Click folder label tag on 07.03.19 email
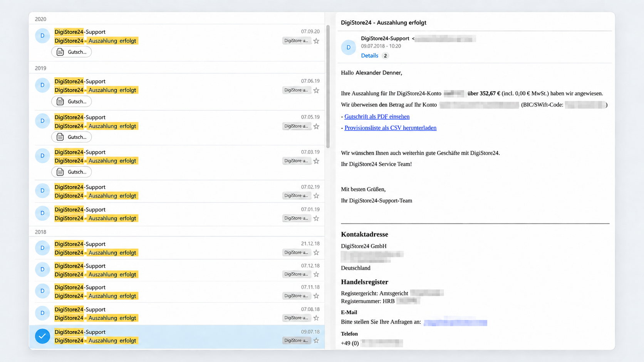 click(x=297, y=161)
